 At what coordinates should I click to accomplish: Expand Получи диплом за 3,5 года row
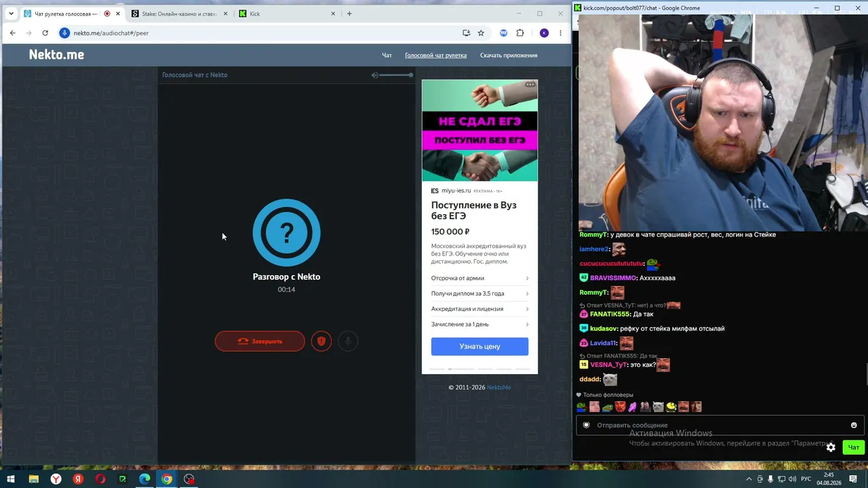(x=479, y=293)
